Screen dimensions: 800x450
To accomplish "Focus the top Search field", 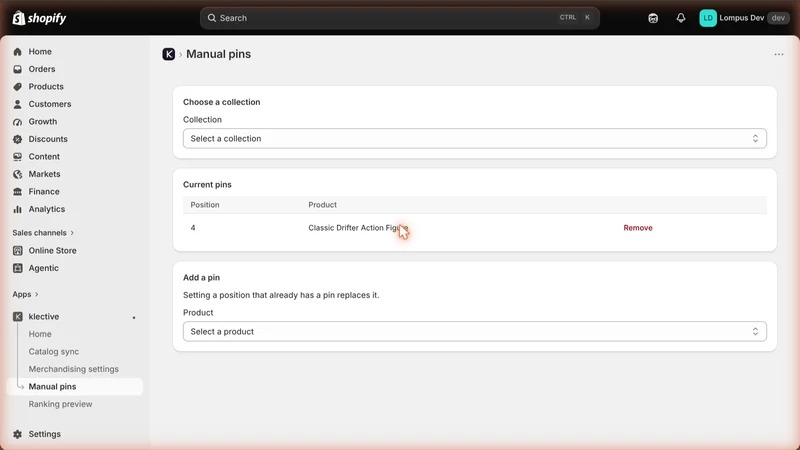I will 399,18.
